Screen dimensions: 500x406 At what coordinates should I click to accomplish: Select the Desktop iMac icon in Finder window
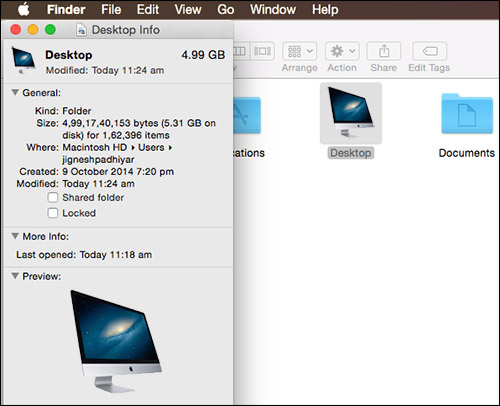[x=351, y=113]
